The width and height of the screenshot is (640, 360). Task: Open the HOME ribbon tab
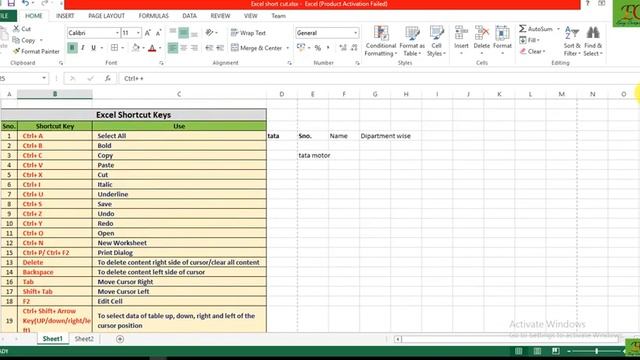[33, 16]
